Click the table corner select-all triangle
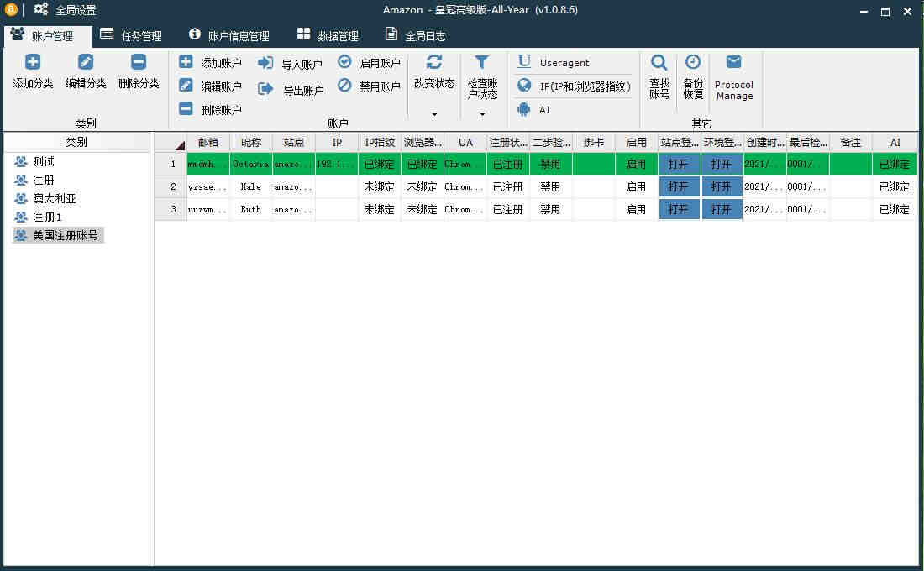The height and width of the screenshot is (571, 924). (179, 144)
